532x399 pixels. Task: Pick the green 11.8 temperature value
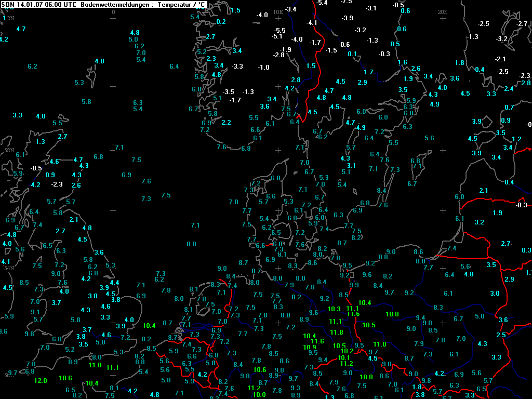(337, 332)
